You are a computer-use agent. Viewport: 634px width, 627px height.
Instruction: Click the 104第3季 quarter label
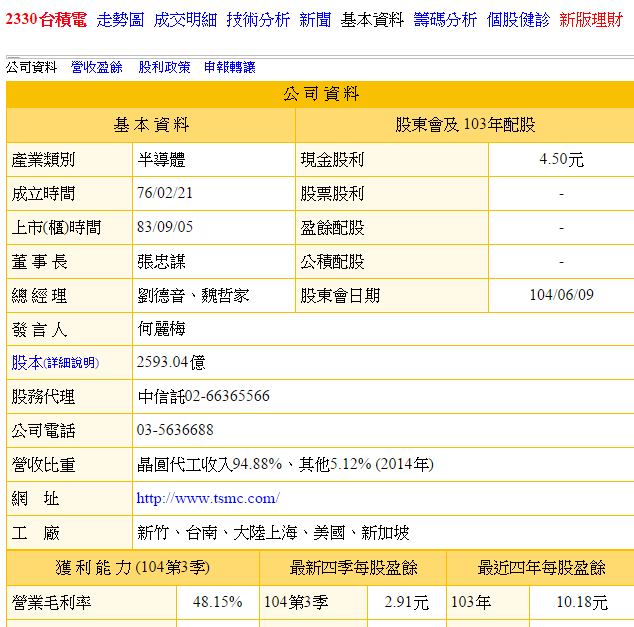pyautogui.click(x=296, y=602)
